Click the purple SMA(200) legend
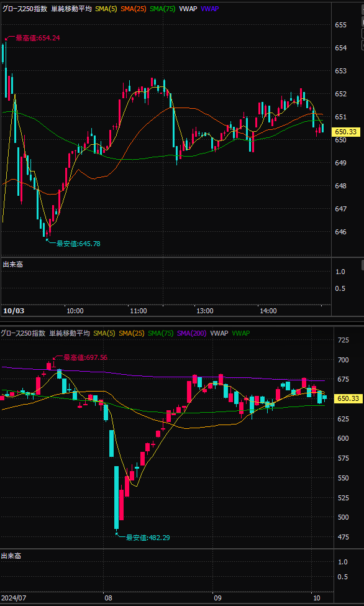 click(x=192, y=333)
